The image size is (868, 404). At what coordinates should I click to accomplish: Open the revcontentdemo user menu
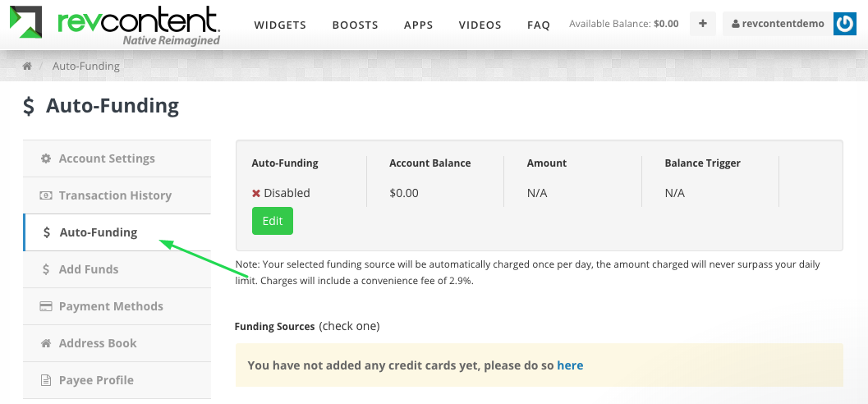(x=778, y=24)
